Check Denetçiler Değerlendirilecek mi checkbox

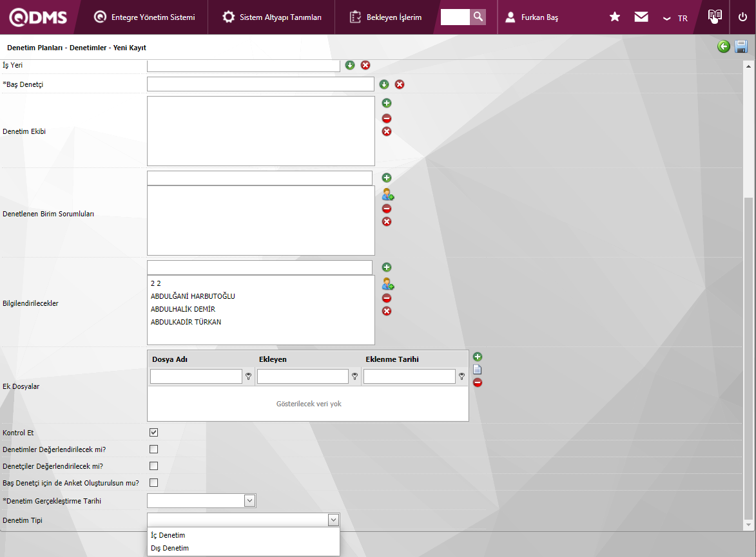(x=154, y=466)
